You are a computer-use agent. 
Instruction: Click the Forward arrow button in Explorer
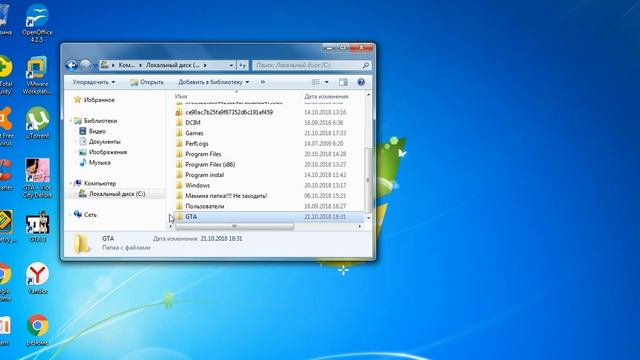pos(85,65)
